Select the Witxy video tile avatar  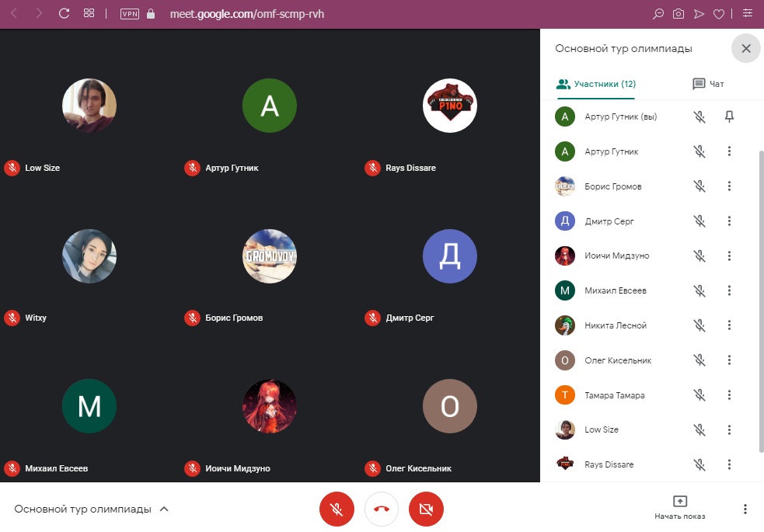89,256
